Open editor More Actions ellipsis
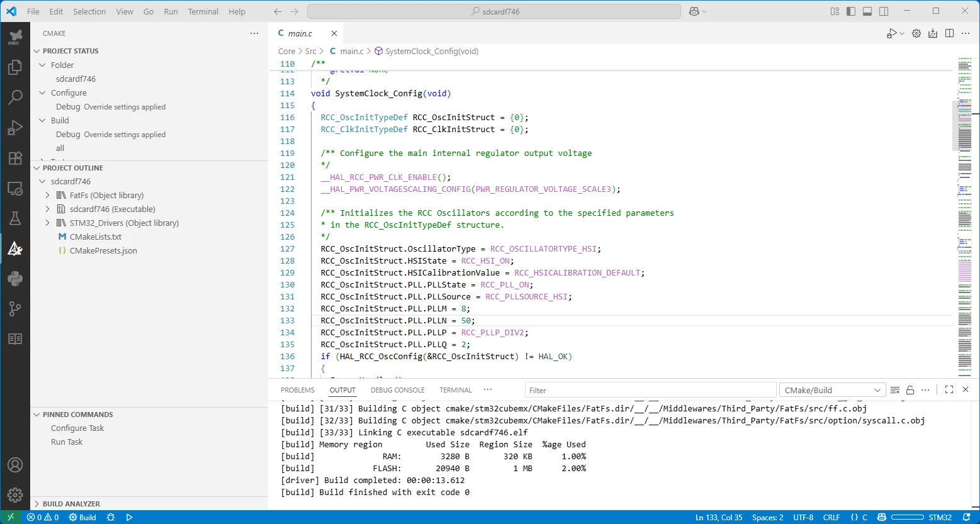 (966, 33)
